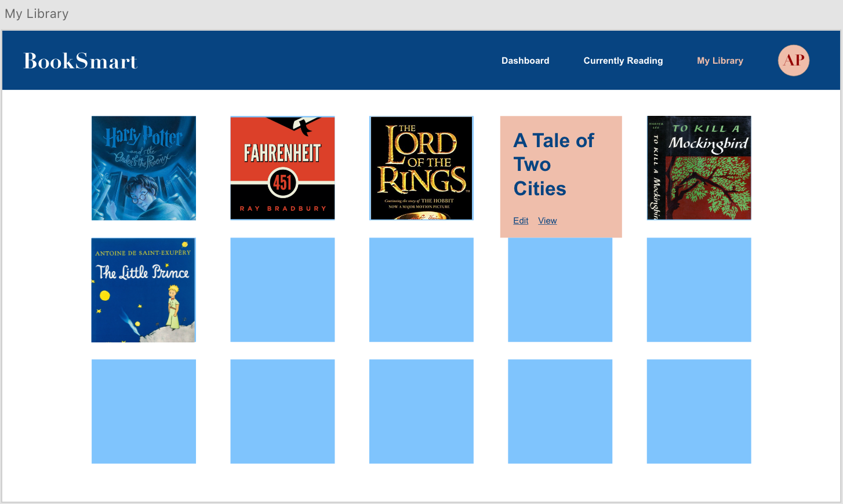
Task: Click empty tile directly below The Little Prince
Action: tap(144, 411)
